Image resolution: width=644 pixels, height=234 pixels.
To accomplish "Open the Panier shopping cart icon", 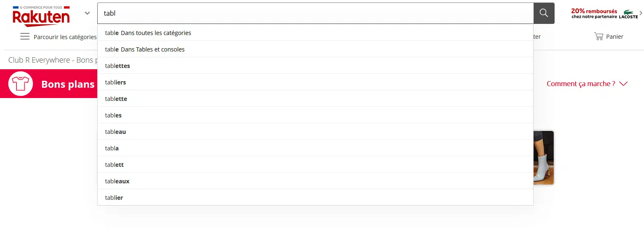I will 598,37.
